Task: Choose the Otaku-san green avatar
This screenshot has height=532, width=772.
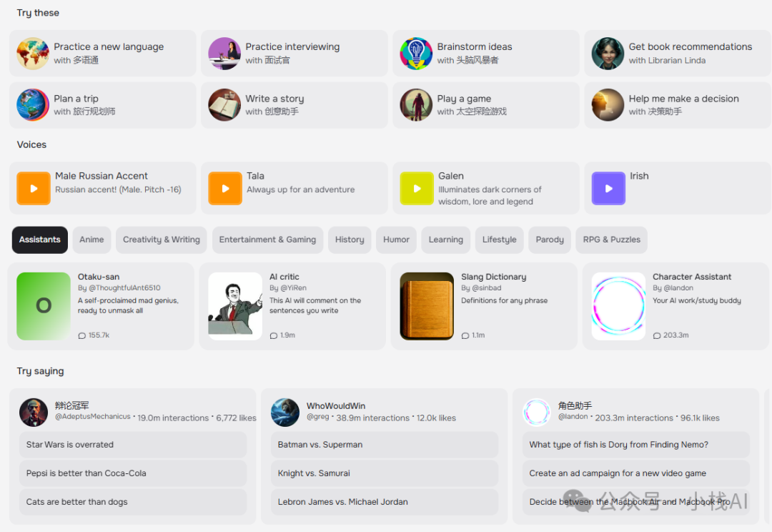Action: point(44,306)
